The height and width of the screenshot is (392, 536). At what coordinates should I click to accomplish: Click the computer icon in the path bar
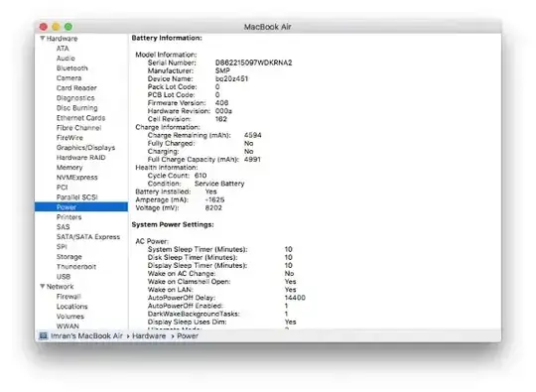[43, 335]
